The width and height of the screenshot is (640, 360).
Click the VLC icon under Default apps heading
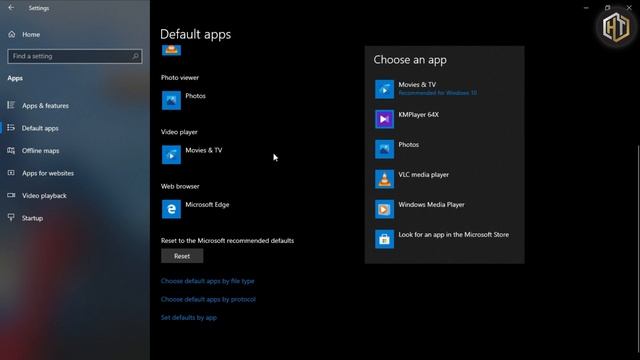pos(171,50)
